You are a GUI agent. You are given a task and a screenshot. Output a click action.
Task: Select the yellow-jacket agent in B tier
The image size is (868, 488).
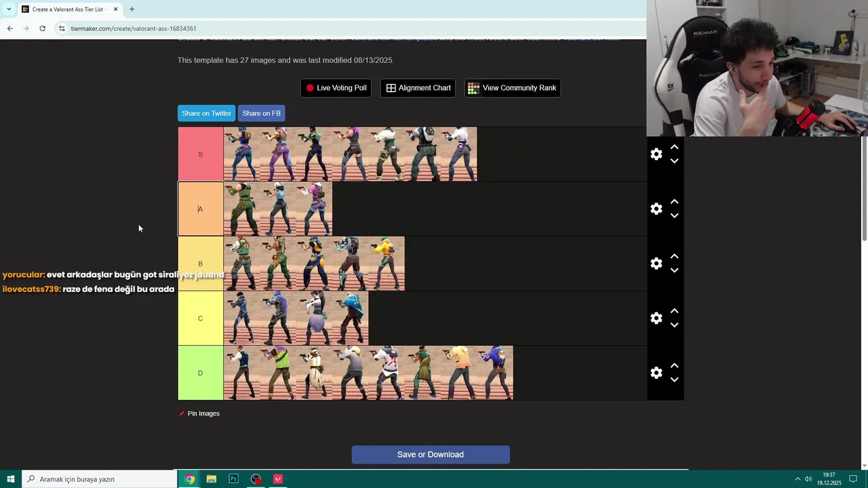(387, 264)
